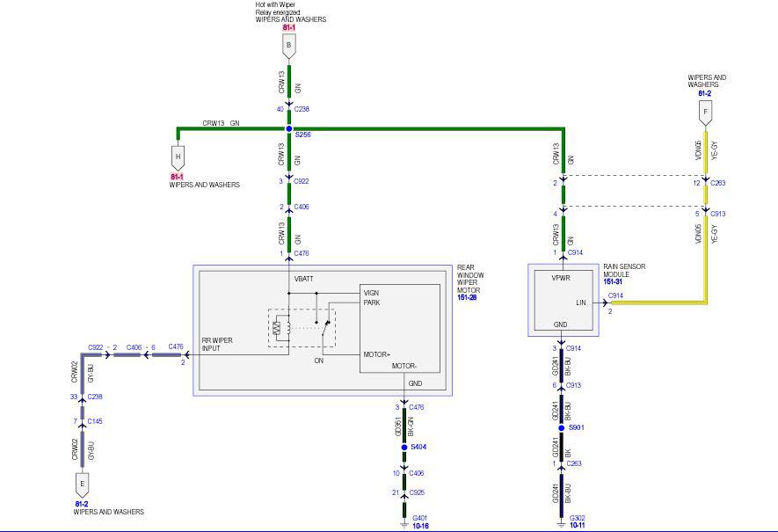
Task: Select the S901 splice dot
Action: pos(561,427)
